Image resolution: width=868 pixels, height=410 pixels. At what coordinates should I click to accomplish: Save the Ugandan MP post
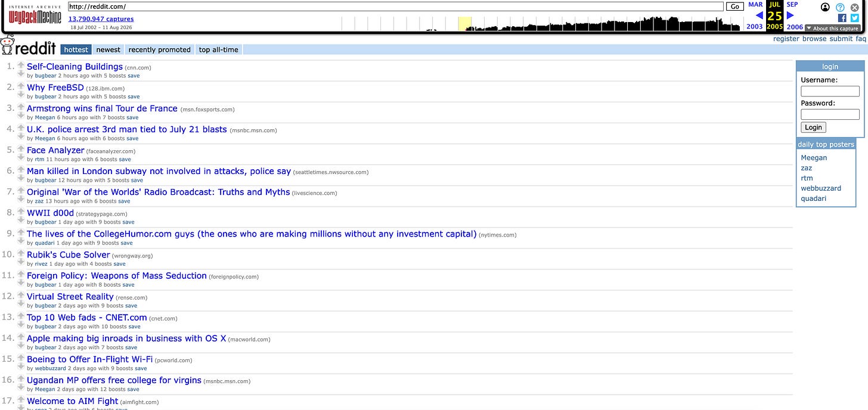[x=133, y=389]
